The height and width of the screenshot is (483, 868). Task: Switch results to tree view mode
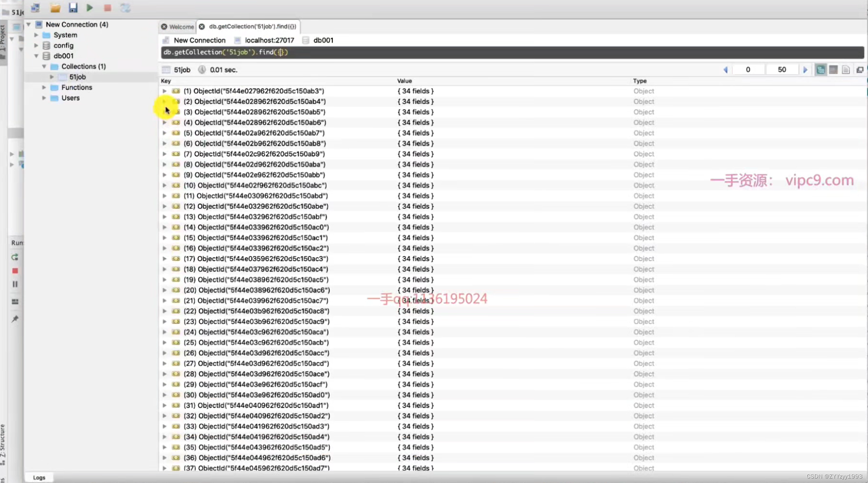820,70
